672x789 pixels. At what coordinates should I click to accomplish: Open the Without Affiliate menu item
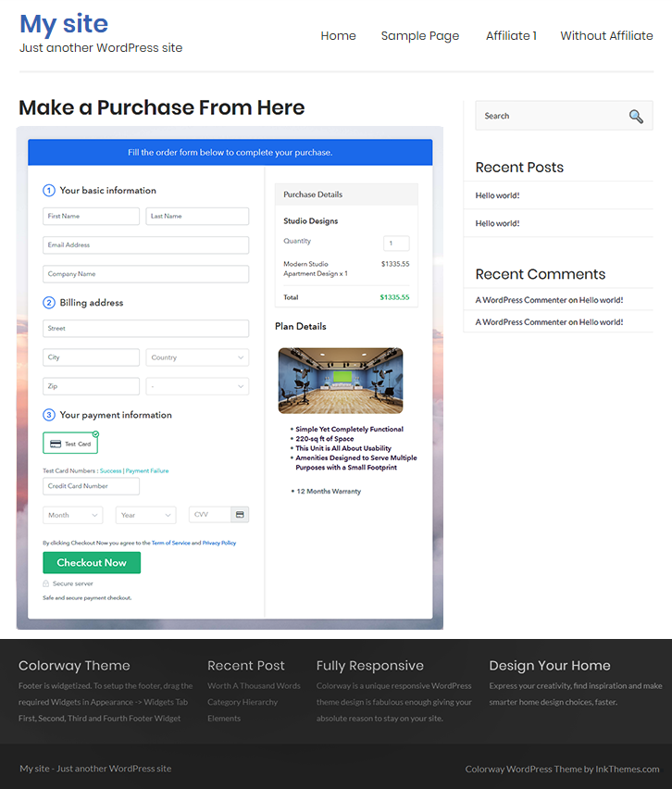tap(606, 36)
